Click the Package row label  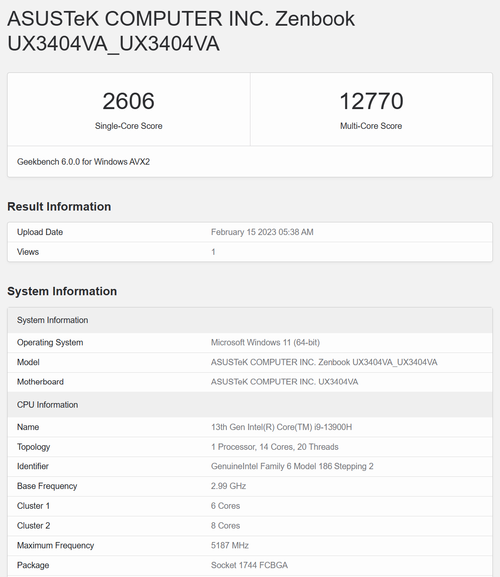coord(33,565)
